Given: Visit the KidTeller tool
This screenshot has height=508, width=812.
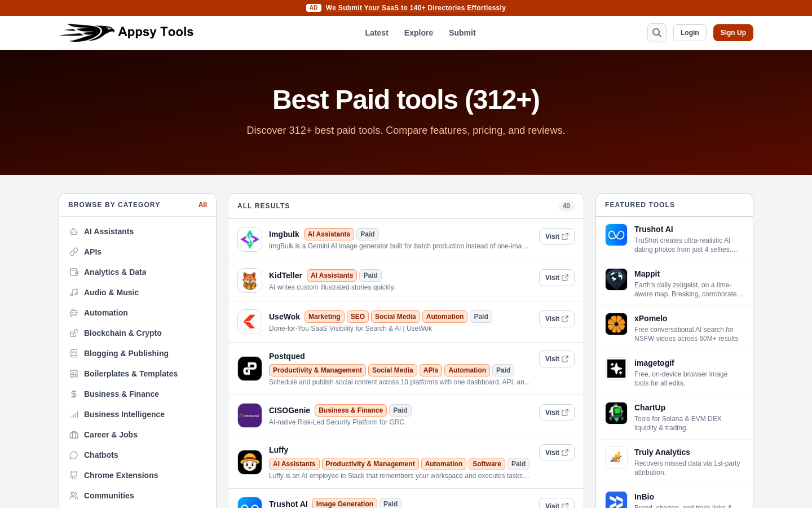Looking at the screenshot, I should [x=557, y=278].
